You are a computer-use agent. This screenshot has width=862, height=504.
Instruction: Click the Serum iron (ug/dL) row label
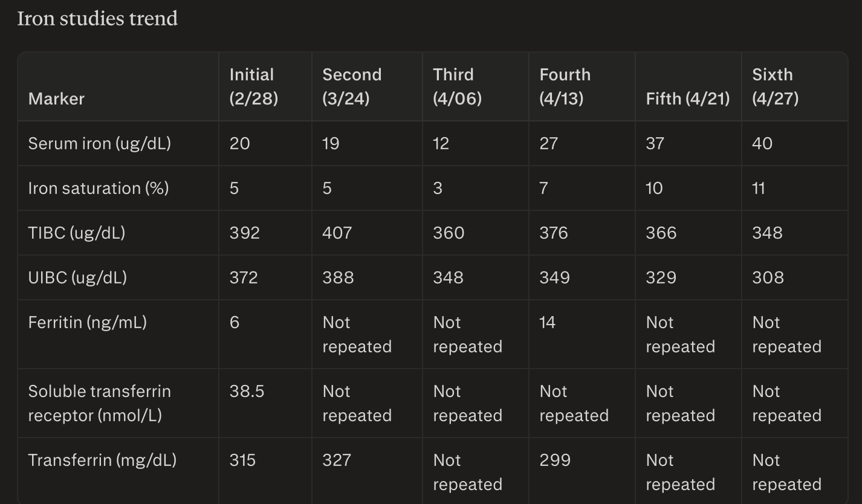pos(99,143)
